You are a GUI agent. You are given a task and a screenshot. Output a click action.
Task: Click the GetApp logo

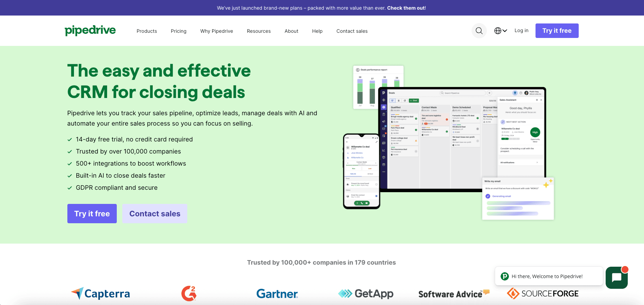click(x=366, y=294)
